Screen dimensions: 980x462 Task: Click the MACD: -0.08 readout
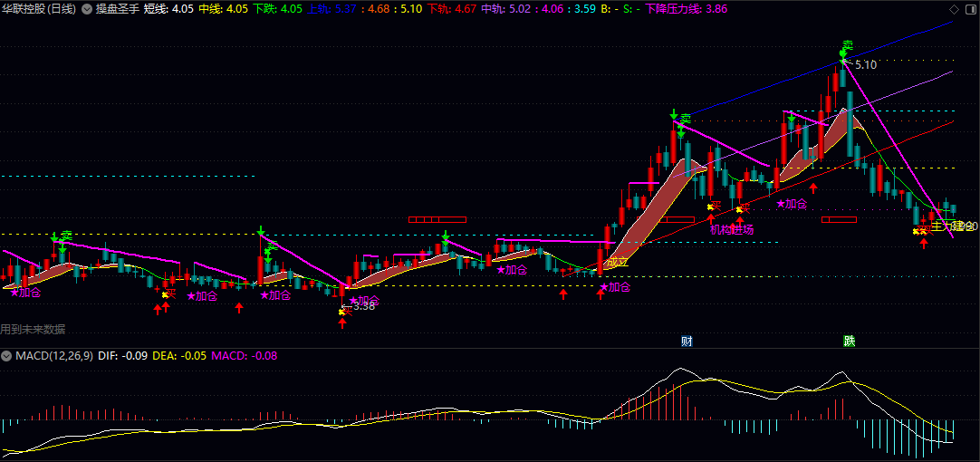tap(244, 356)
